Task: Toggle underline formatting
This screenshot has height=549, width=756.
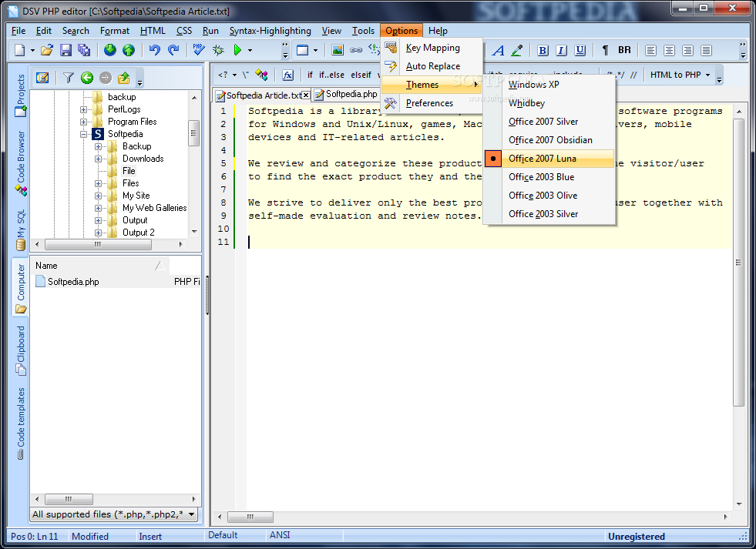Action: tap(580, 50)
